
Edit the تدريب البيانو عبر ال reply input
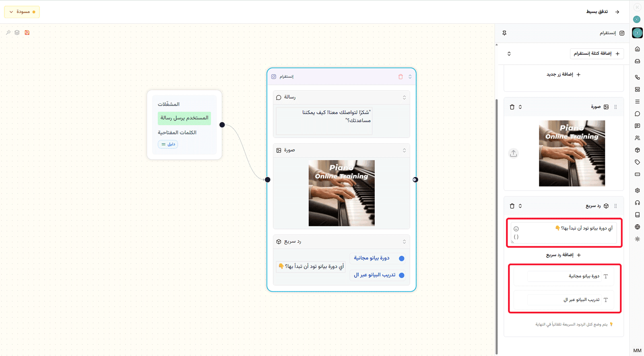(x=564, y=300)
